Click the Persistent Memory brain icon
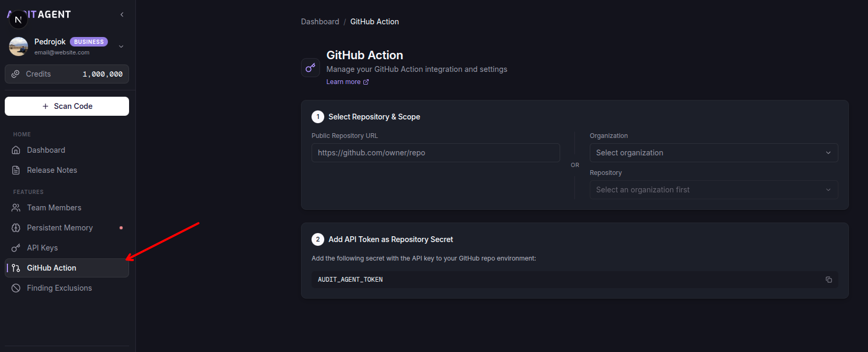 tap(16, 228)
